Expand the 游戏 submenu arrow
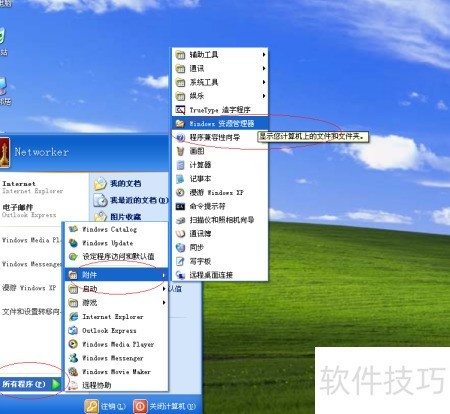The width and height of the screenshot is (450, 414). (164, 303)
